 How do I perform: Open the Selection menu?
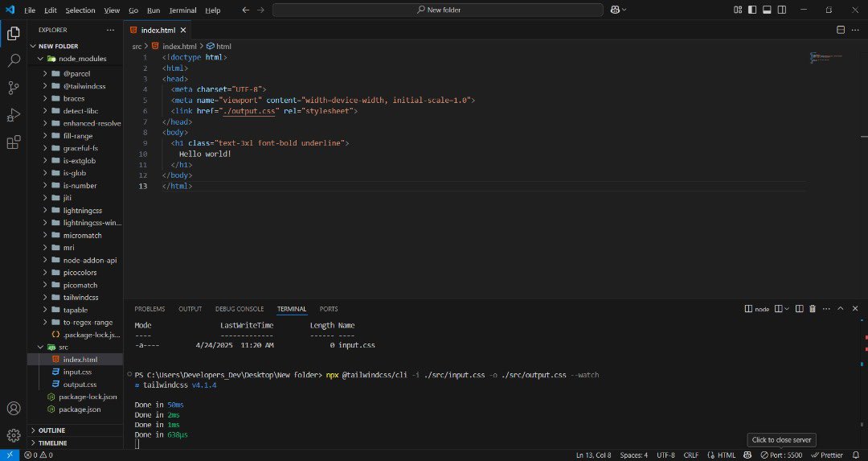pos(80,10)
